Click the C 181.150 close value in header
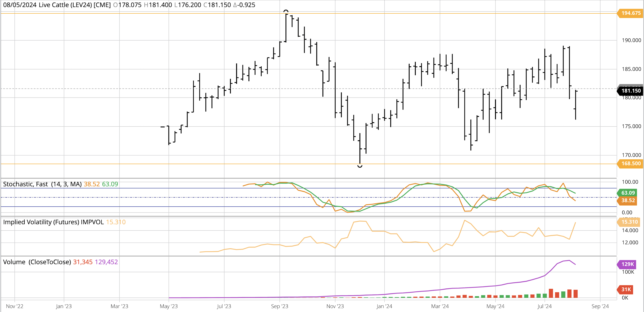 tap(217, 5)
